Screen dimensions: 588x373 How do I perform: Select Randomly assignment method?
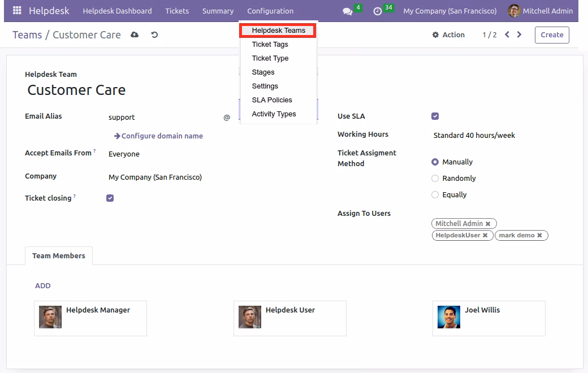435,179
